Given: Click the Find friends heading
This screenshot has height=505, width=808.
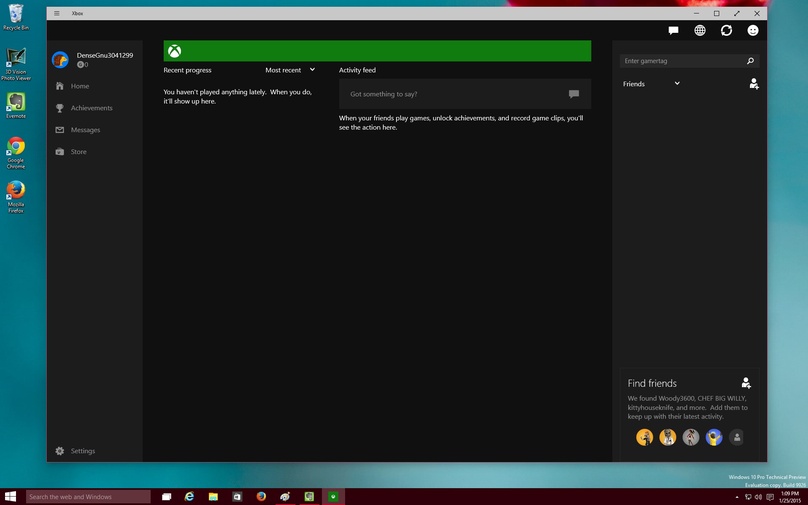Looking at the screenshot, I should 652,383.
